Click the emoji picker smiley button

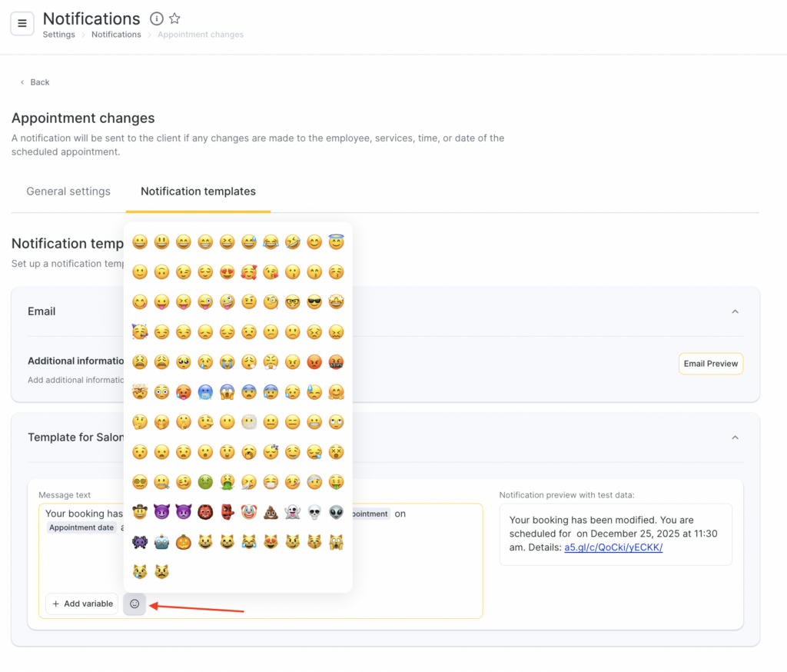coord(134,604)
